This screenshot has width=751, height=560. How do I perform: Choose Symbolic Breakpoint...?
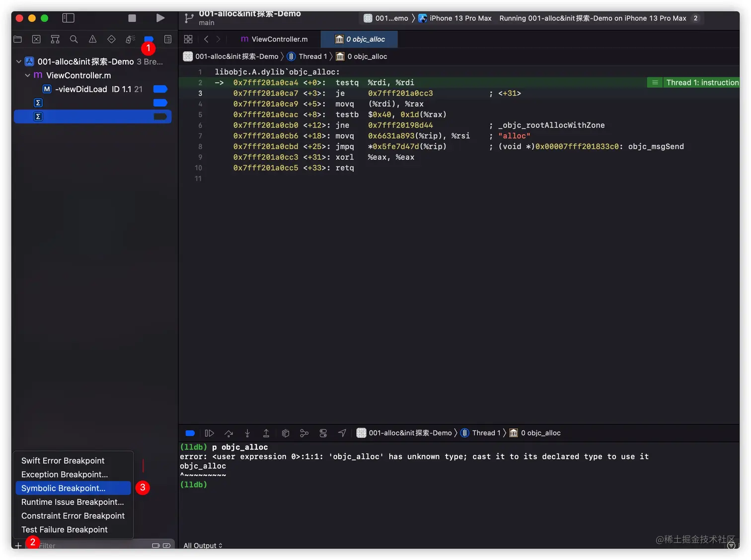click(74, 488)
